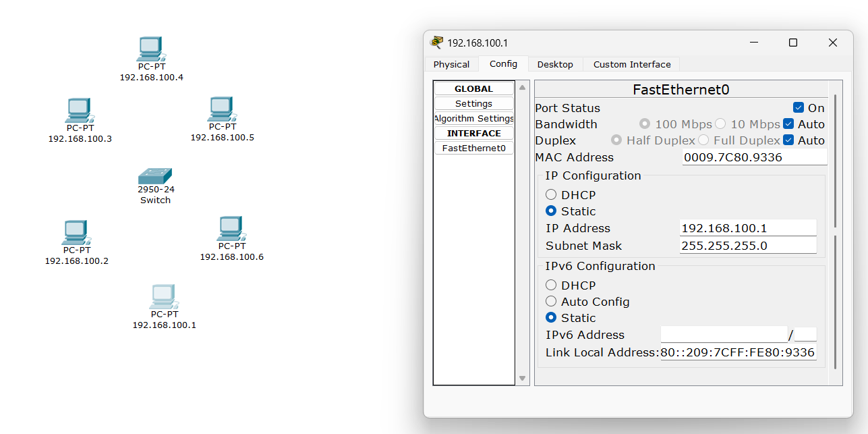The height and width of the screenshot is (434, 868).
Task: Click the FastEthernet0 interface button
Action: point(473,148)
